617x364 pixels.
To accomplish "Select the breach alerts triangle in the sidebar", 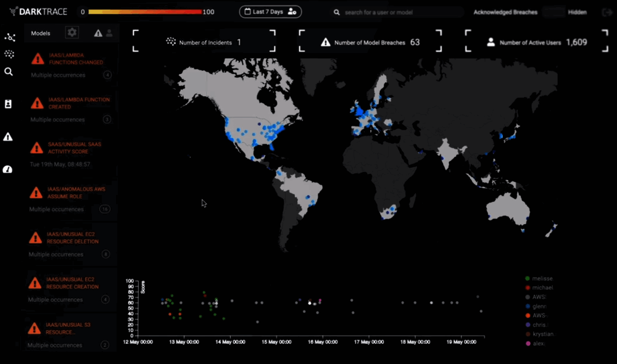I will (8, 137).
